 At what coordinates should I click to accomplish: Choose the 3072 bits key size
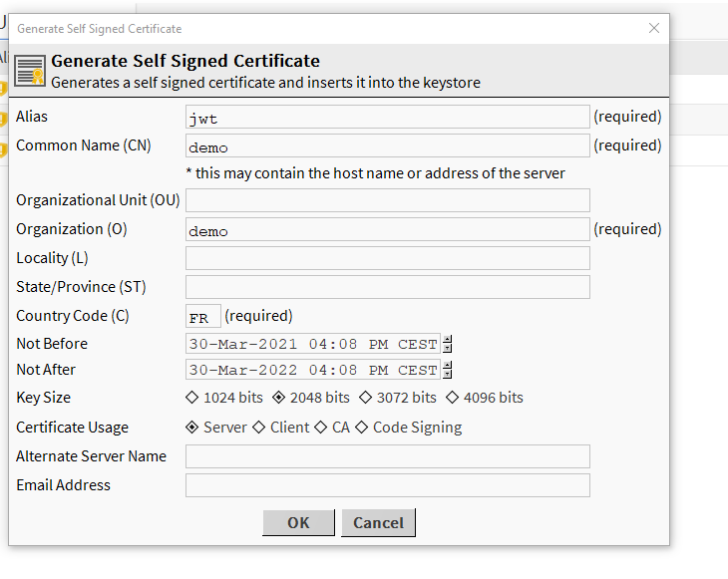366,398
